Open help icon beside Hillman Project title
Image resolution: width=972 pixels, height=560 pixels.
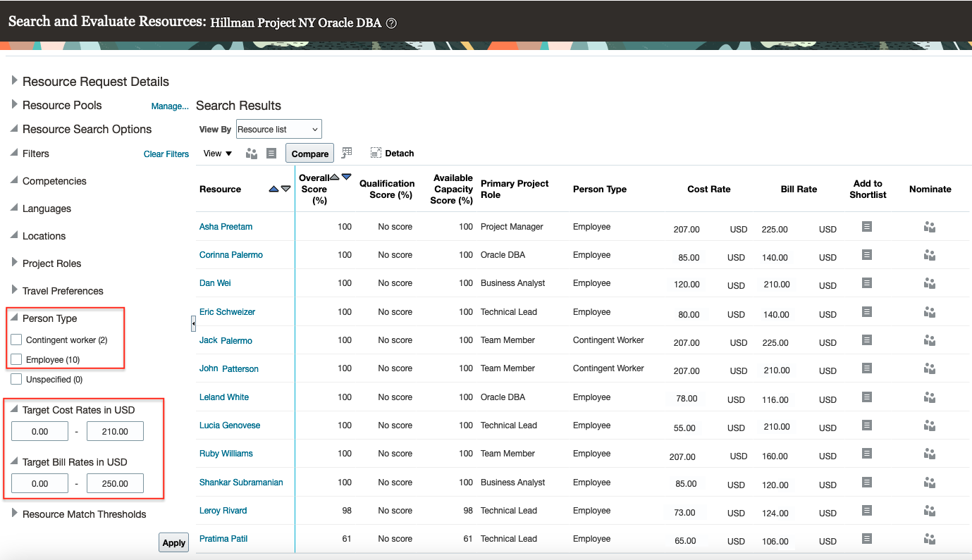[391, 23]
